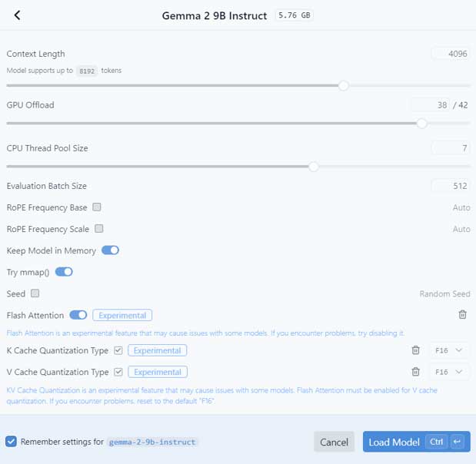The image size is (476, 464).
Task: Toggle Keep Model in Memory switch
Action: pos(110,250)
